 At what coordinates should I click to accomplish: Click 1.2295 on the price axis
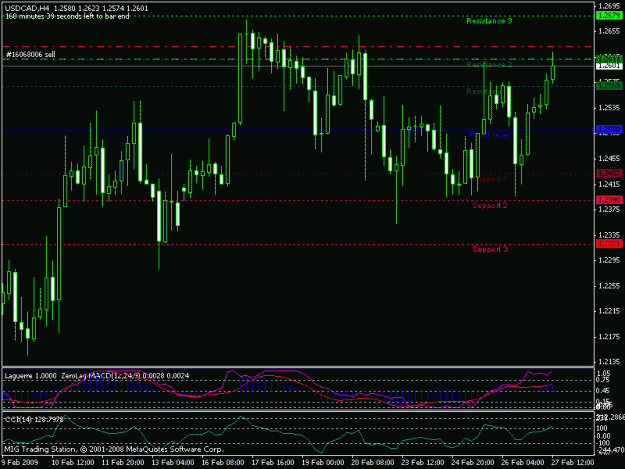pos(609,261)
